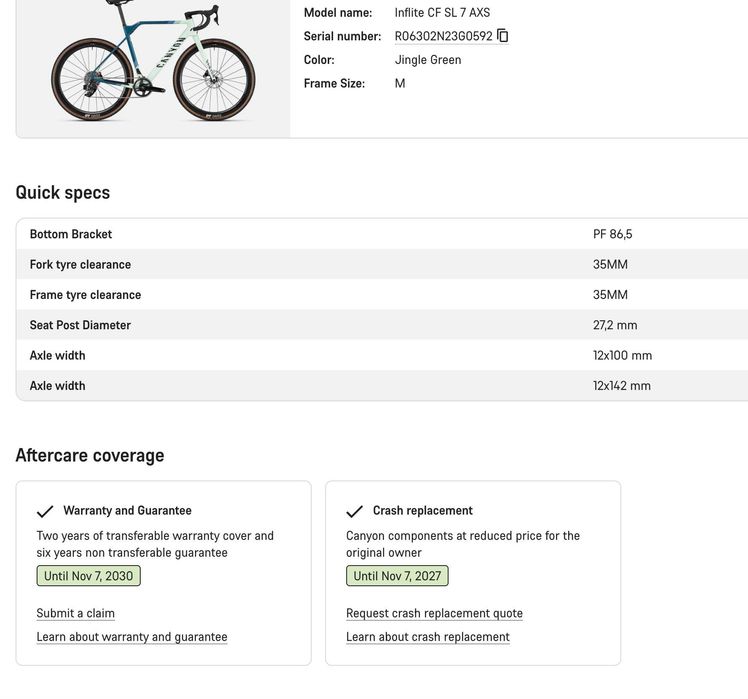Click the Until Nov 7, 2030 badge
Screen dimensions: 748x699
pyautogui.click(x=88, y=576)
